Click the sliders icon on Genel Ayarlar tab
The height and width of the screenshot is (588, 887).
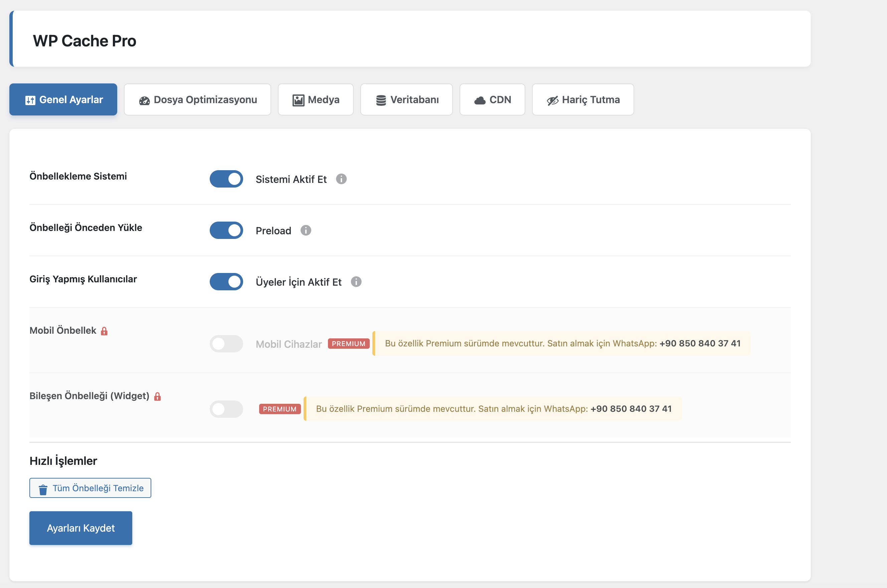30,100
